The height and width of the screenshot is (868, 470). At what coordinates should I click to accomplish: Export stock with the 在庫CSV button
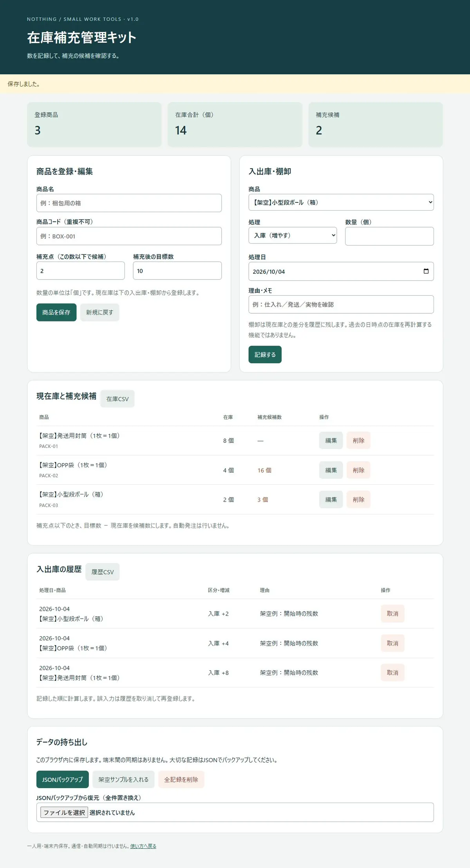[x=117, y=399]
